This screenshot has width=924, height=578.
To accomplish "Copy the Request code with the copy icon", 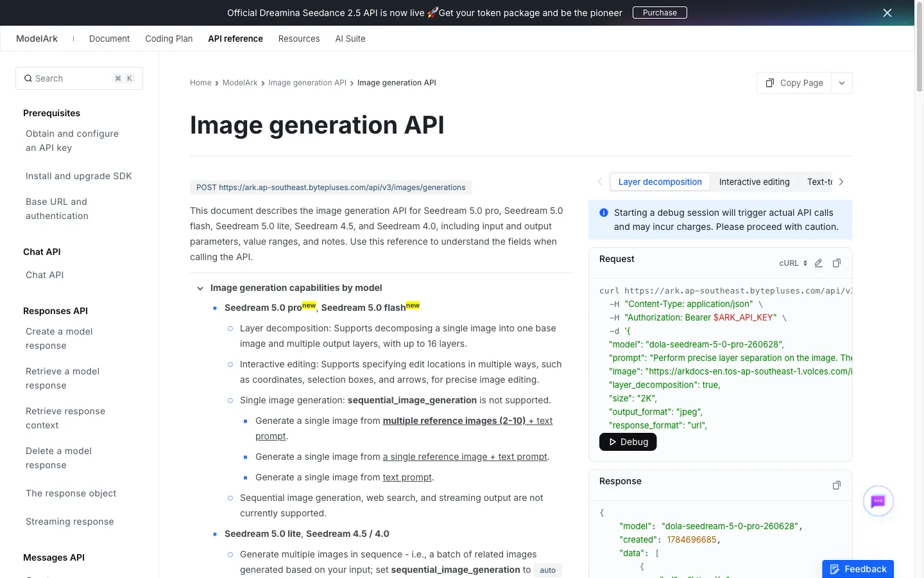I will (837, 263).
